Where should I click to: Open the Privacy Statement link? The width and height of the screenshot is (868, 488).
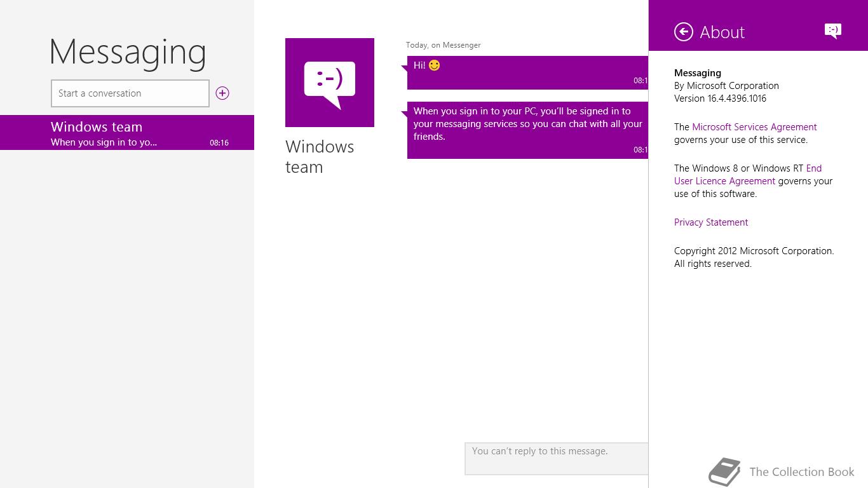pyautogui.click(x=711, y=222)
